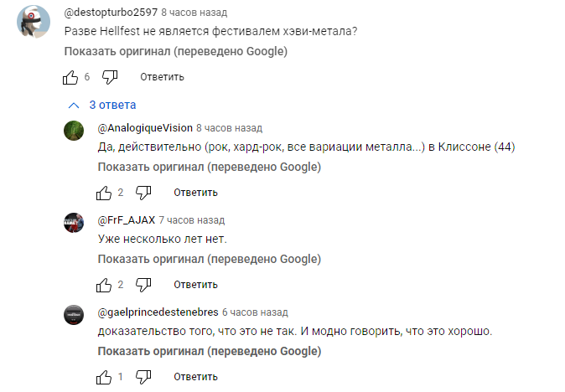This screenshot has height=392, width=565.
Task: Open @destopturbo2597 profile avatar
Action: [34, 23]
